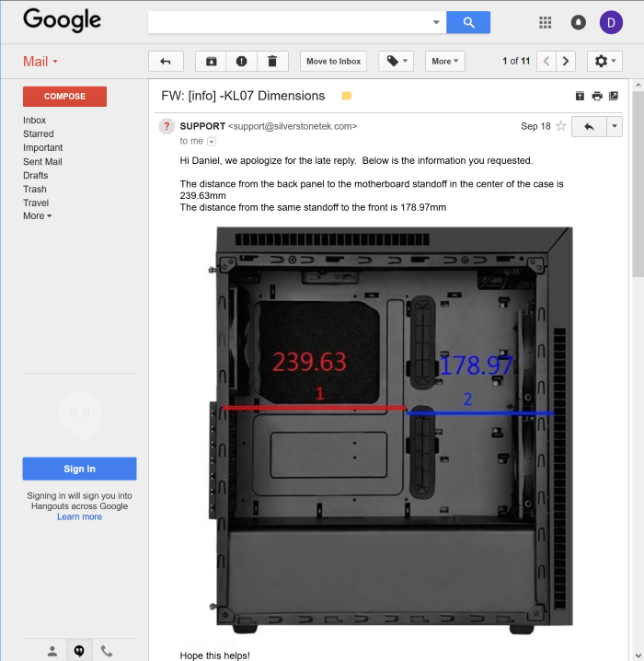644x661 pixels.
Task: Toggle the yellow importance marker by subject
Action: click(x=347, y=96)
